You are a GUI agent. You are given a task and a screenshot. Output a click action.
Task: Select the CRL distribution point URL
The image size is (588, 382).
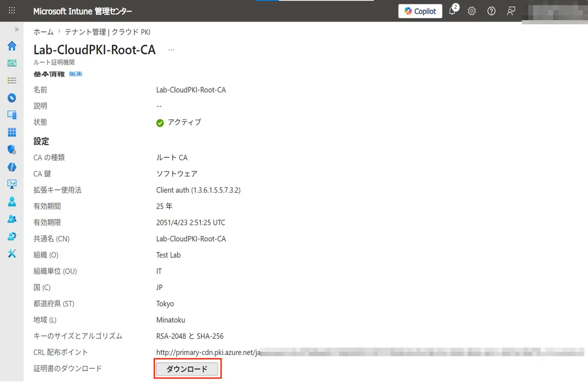371,352
